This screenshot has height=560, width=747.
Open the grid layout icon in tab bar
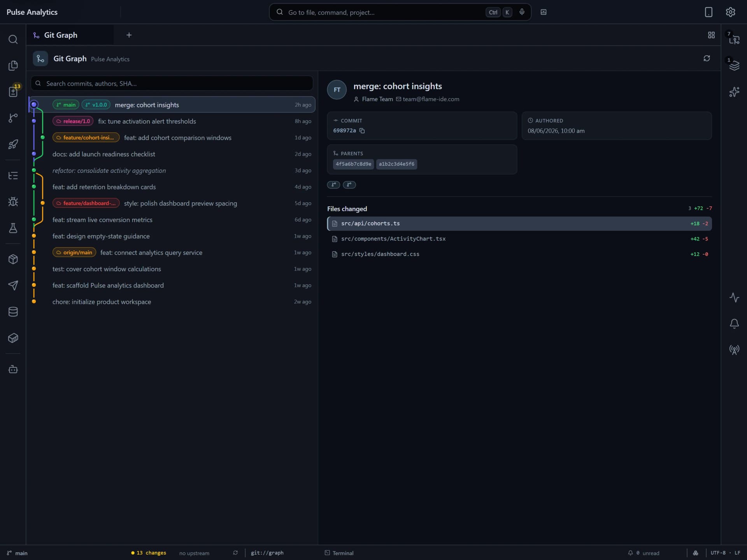click(711, 35)
